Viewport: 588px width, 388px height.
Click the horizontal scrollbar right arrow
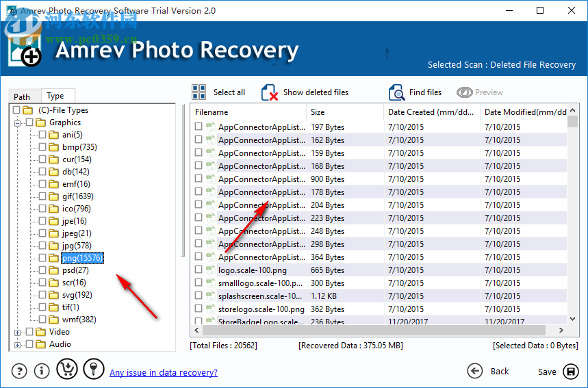tap(561, 331)
